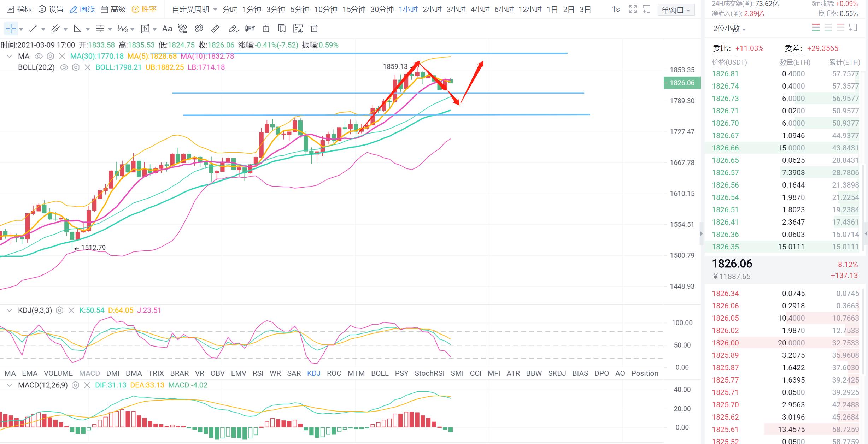Open the 自定义周期 custom period dropdown
Screen dimensions: 868x444
(194, 10)
